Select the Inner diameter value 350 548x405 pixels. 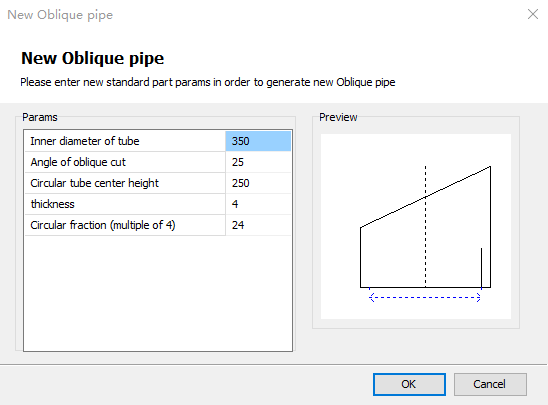pos(258,141)
